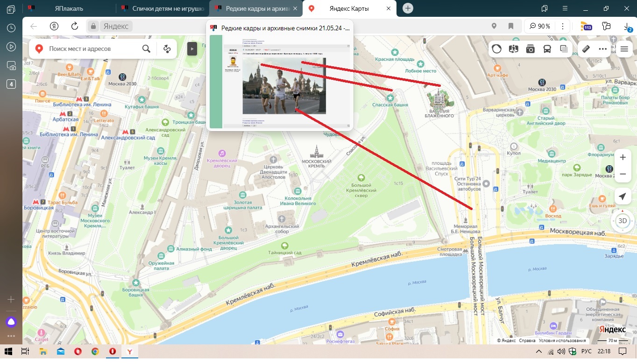The width and height of the screenshot is (637, 364).
Task: Open the browser's three-dot page menu
Action: [563, 26]
